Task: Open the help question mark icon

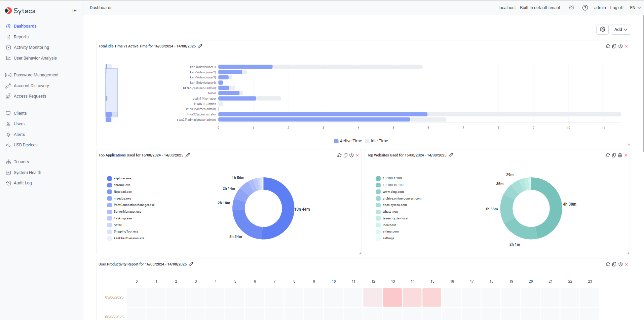Action: pos(585,8)
